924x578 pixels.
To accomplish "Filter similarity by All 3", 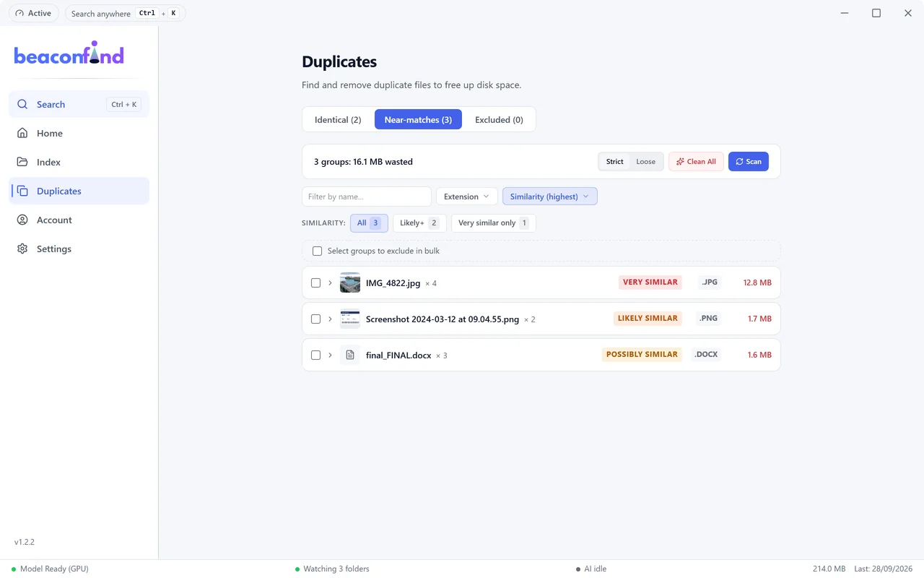I will [369, 223].
